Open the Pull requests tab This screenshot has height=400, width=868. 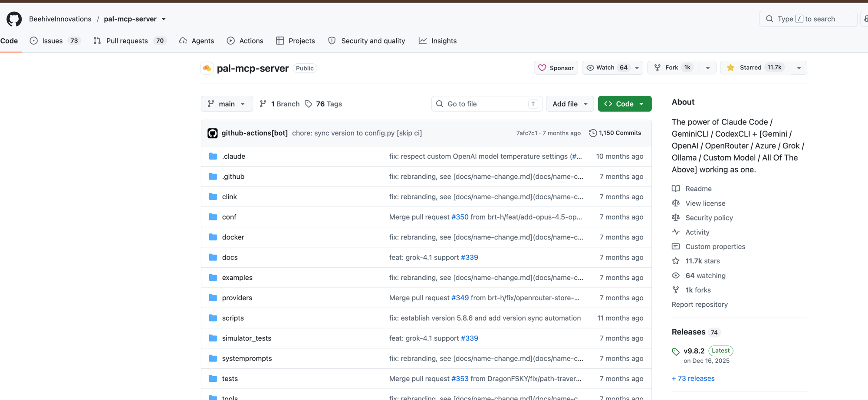point(130,41)
